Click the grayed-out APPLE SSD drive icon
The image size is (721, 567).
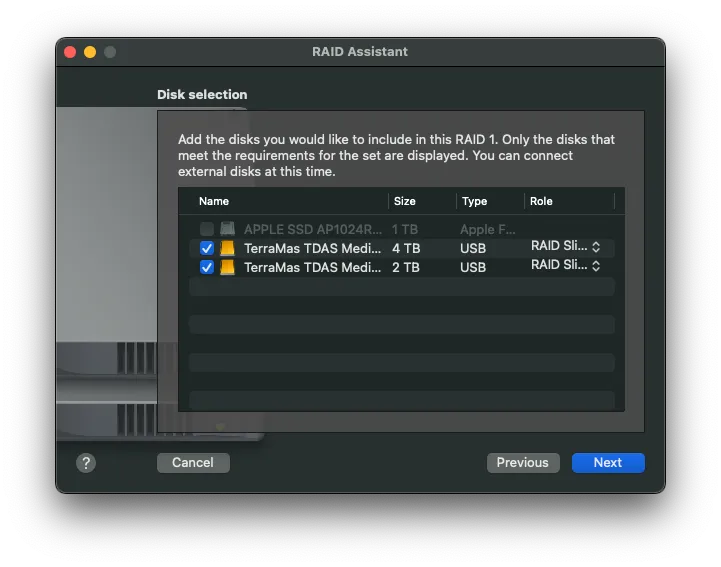(x=228, y=229)
